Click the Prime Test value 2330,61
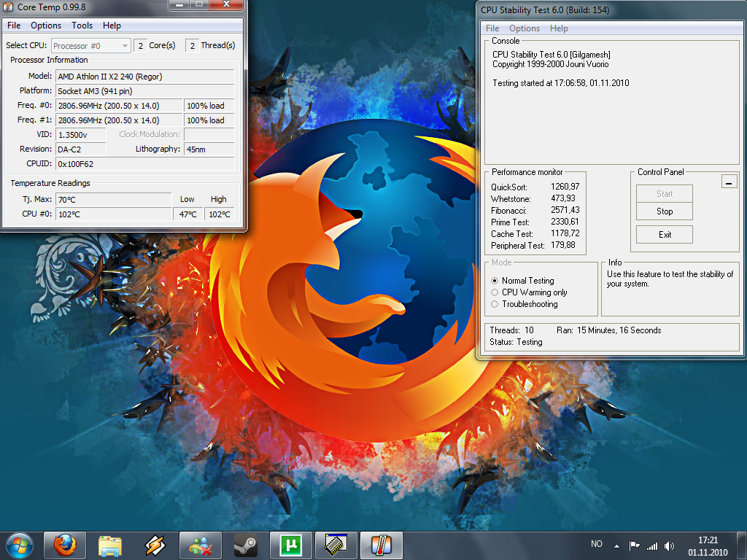Image resolution: width=747 pixels, height=560 pixels. [565, 222]
